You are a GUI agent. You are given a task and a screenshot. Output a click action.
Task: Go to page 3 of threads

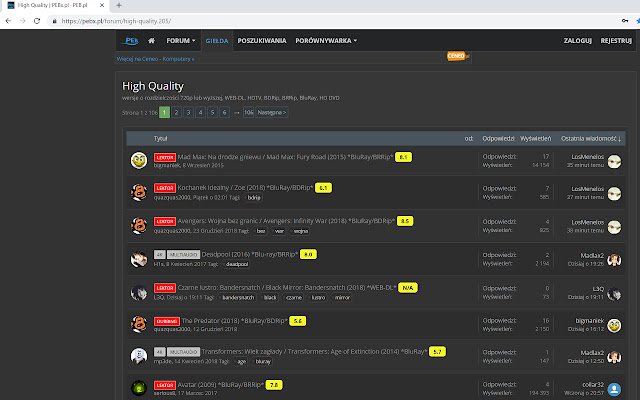[188, 112]
